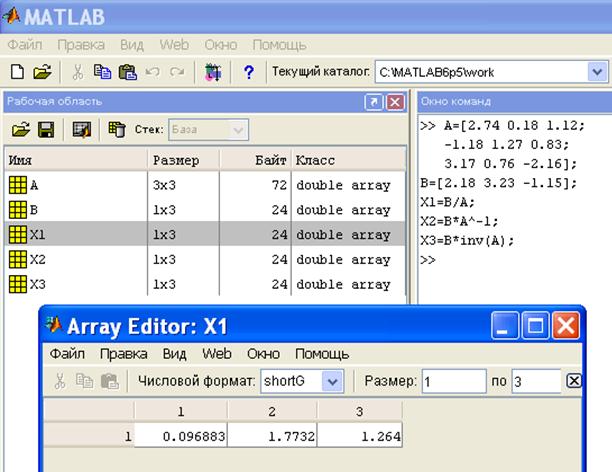Click the New file icon in main toolbar
The height and width of the screenshot is (472, 612).
click(18, 72)
